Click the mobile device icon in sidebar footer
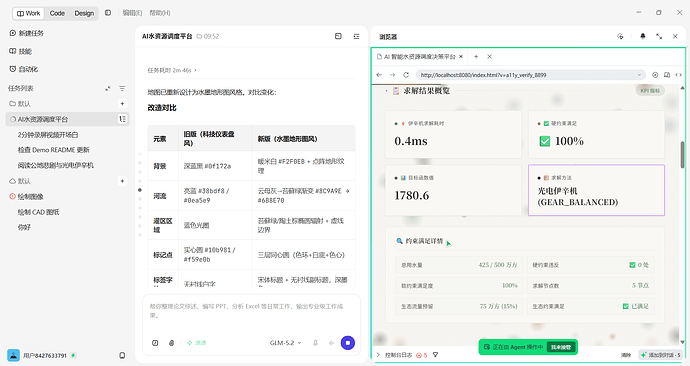The height and width of the screenshot is (366, 690). coord(122,355)
